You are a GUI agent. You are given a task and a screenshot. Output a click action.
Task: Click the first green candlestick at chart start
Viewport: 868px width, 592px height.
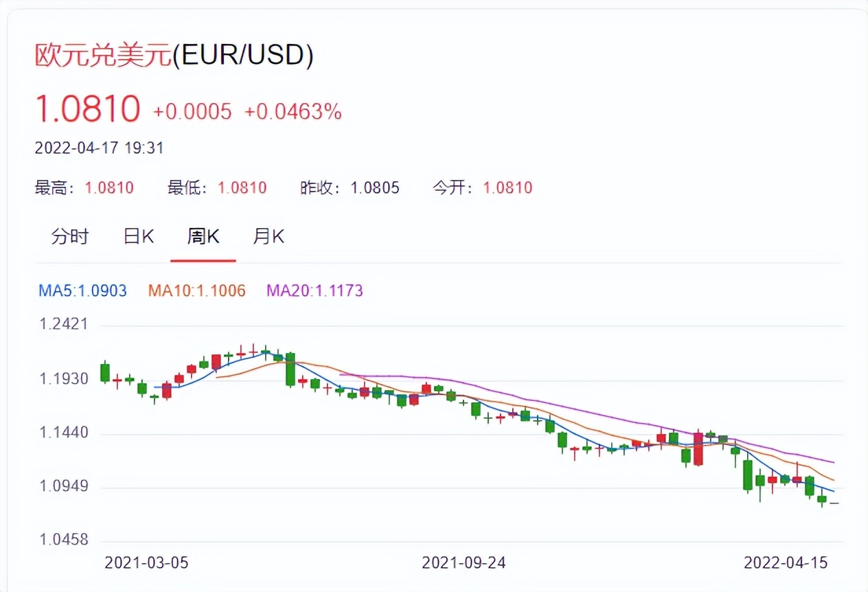tap(105, 372)
